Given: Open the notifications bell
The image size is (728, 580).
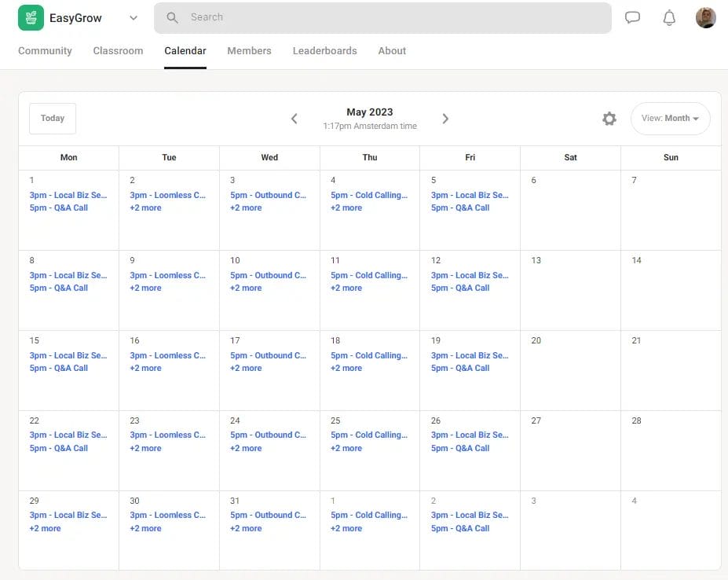Looking at the screenshot, I should (x=669, y=18).
